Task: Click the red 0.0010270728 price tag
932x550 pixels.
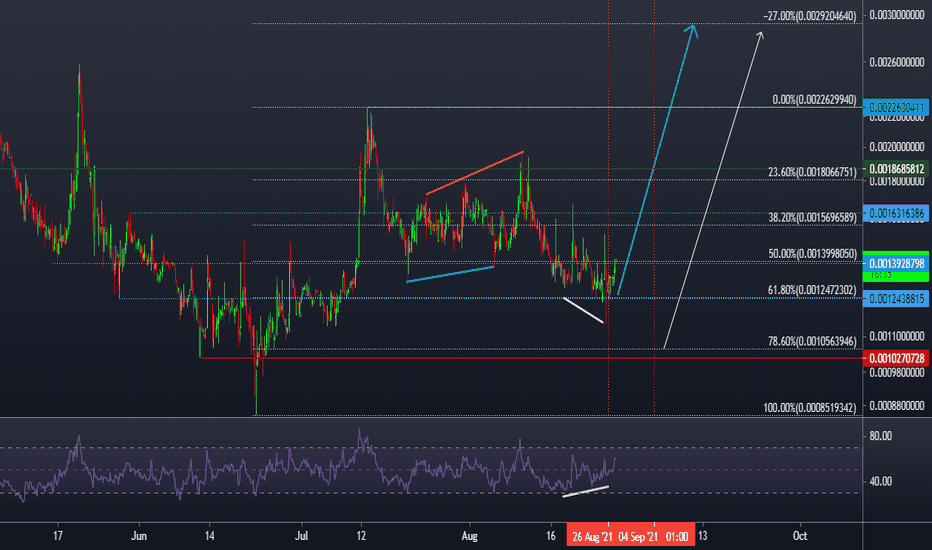Action: click(x=896, y=358)
